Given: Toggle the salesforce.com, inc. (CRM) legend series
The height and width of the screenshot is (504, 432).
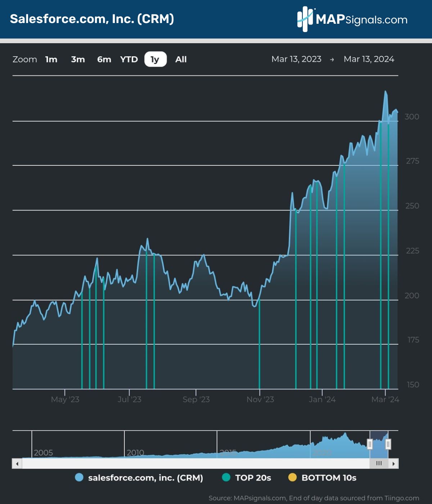Looking at the screenshot, I should [139, 478].
